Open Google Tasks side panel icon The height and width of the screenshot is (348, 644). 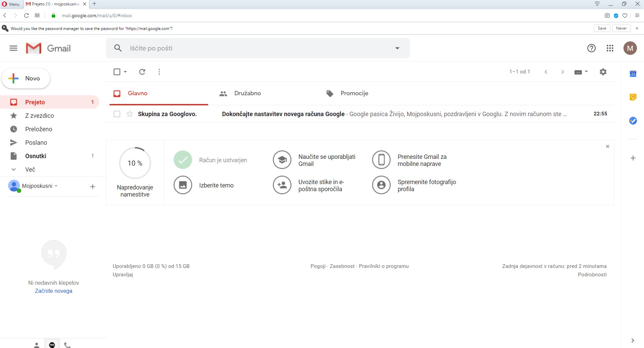coord(633,120)
